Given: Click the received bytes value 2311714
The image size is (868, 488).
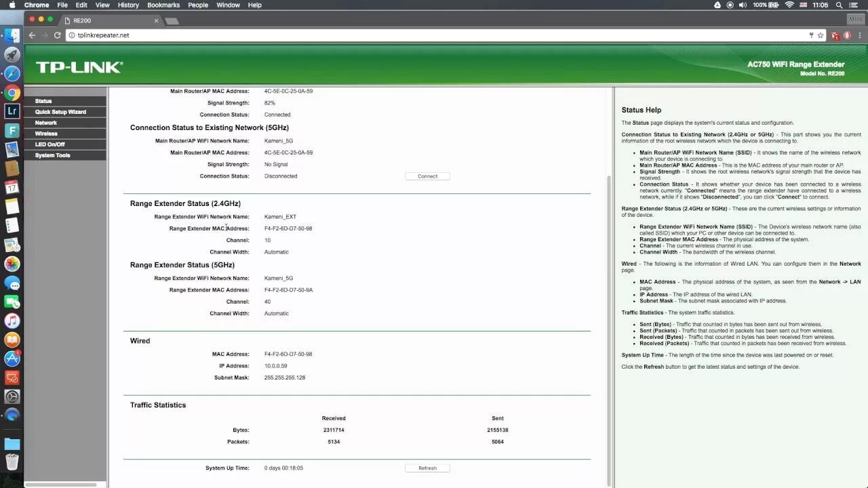Looking at the screenshot, I should (x=334, y=430).
